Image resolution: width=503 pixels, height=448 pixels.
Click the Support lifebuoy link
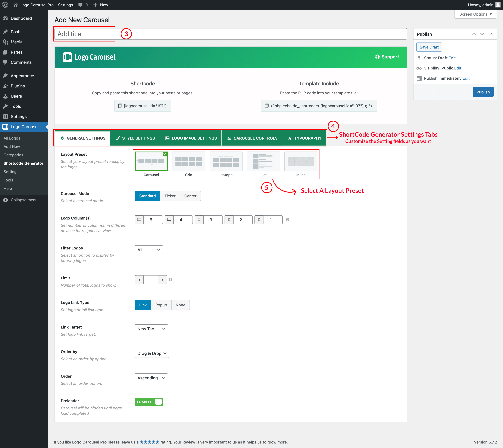coord(387,57)
